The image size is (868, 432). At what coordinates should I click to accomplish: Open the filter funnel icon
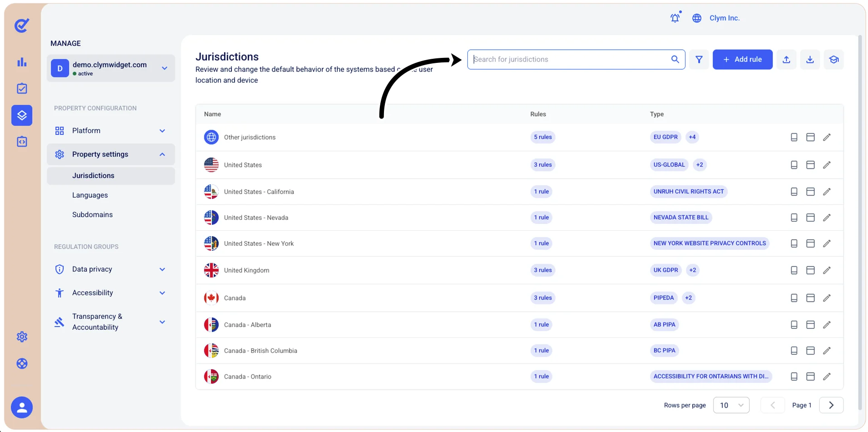[699, 59]
